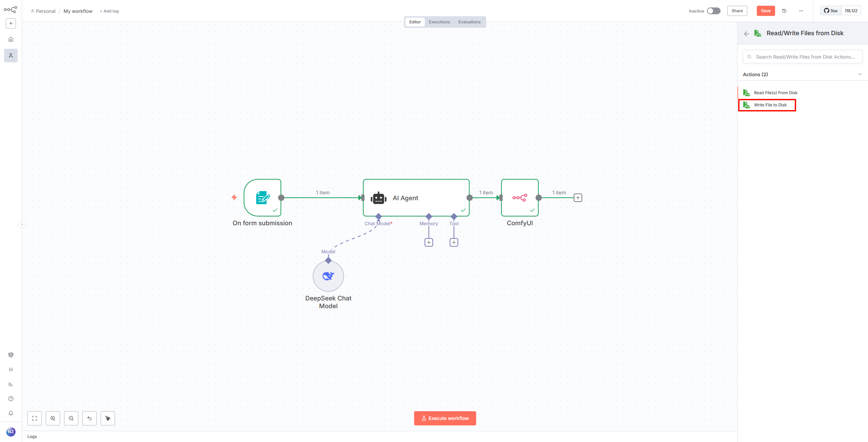Click the Search Read/Write Files Actions field
The height and width of the screenshot is (442, 868).
(803, 57)
